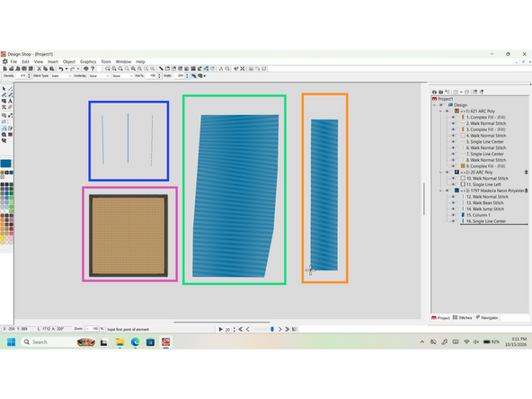
Task: Collapse the 621 ARC Poly color group
Action: (x=440, y=111)
